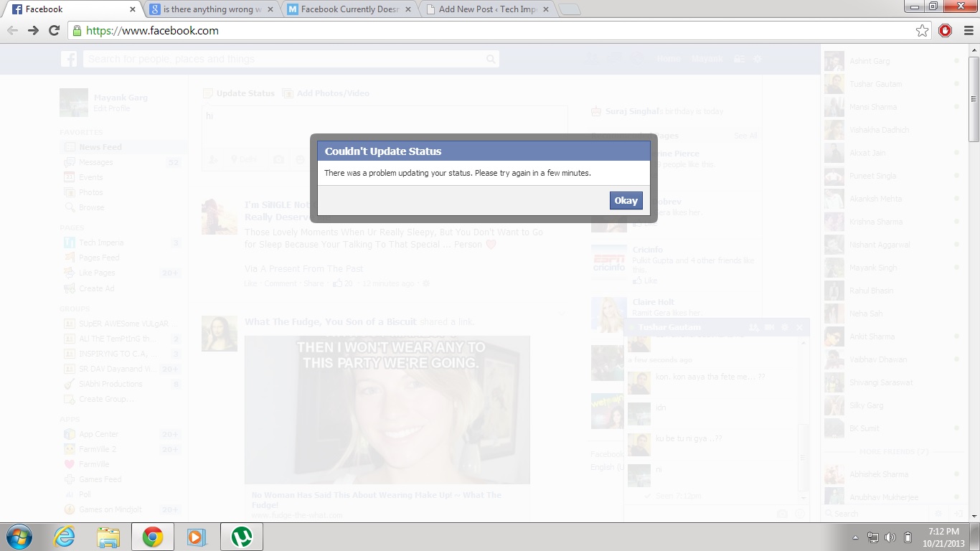Click the Chrome back arrow
Viewport: 980px width, 551px height.
pos(12,30)
